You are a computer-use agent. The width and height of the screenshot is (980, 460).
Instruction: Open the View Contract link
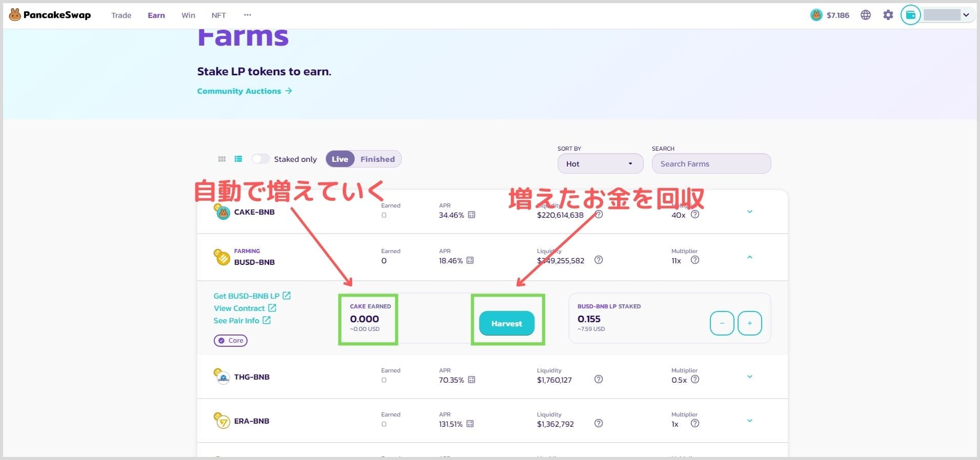[245, 308]
